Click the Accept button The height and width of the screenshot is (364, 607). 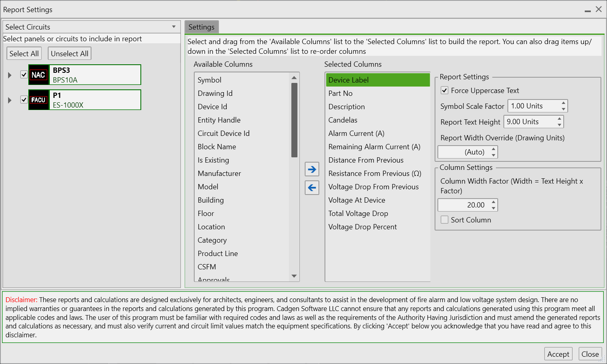pos(558,354)
